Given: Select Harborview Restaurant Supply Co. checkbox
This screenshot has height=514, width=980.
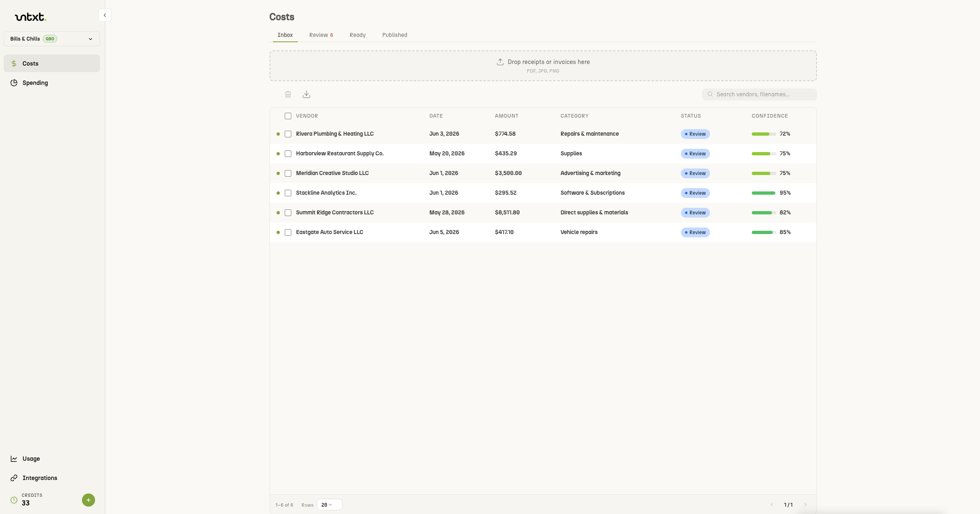Looking at the screenshot, I should (288, 154).
